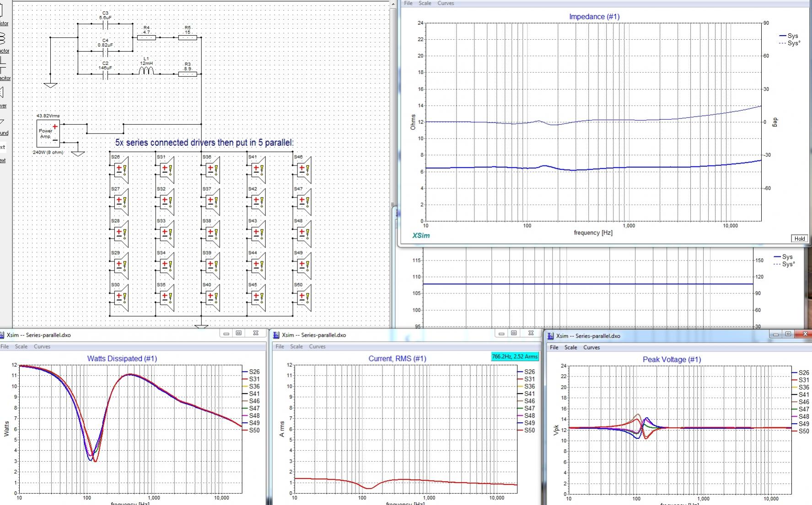Click Sys° legend entry in Impedance graph
The height and width of the screenshot is (505, 812).
[x=790, y=43]
